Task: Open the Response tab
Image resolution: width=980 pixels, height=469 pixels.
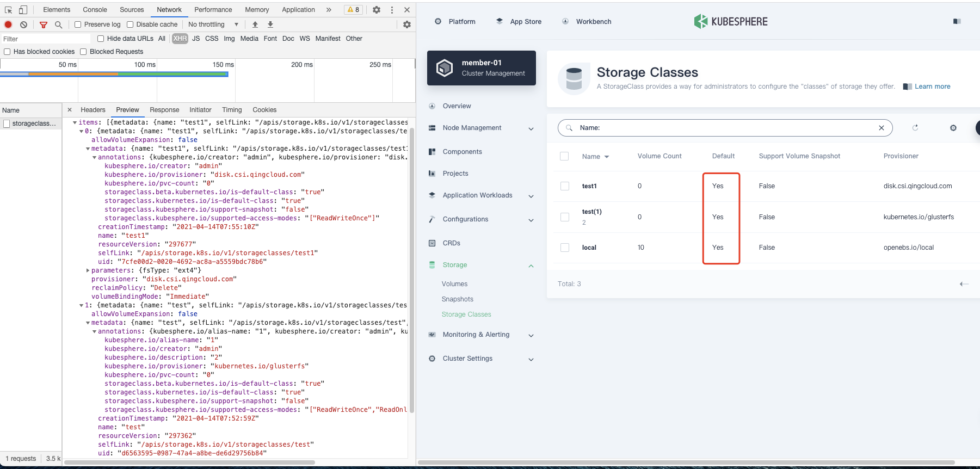Action: (x=164, y=110)
